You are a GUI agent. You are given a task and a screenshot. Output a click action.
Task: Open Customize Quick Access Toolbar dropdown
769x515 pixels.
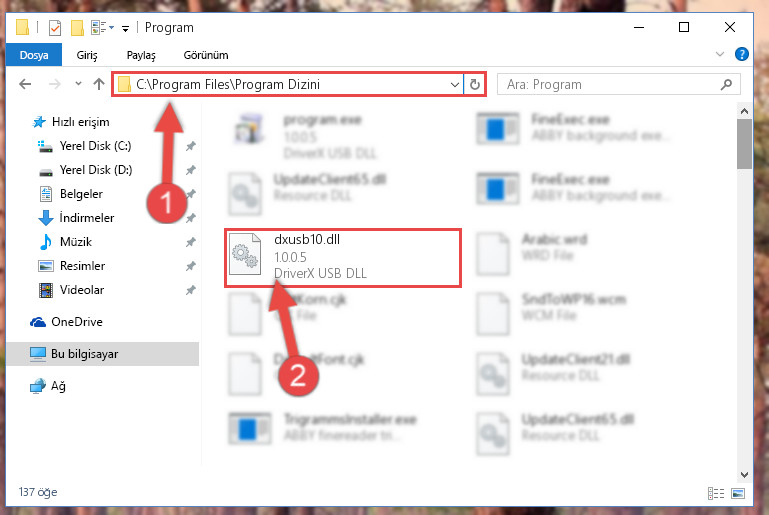(126, 28)
